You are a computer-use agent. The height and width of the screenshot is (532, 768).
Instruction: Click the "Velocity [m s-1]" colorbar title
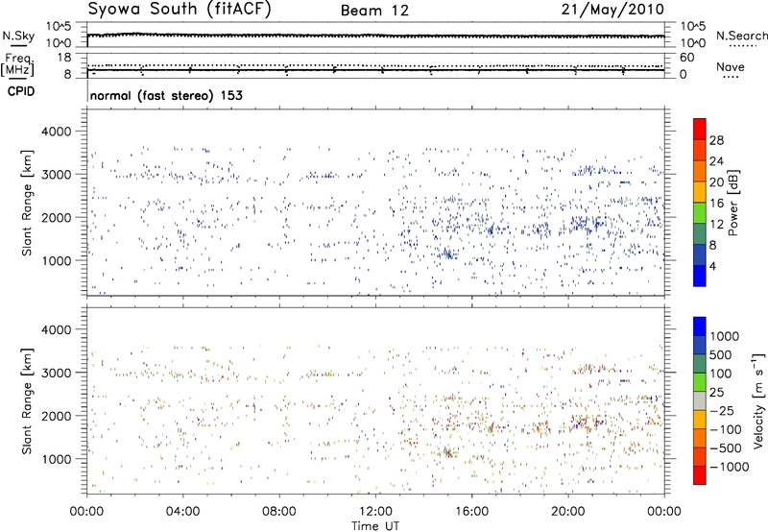(758, 400)
